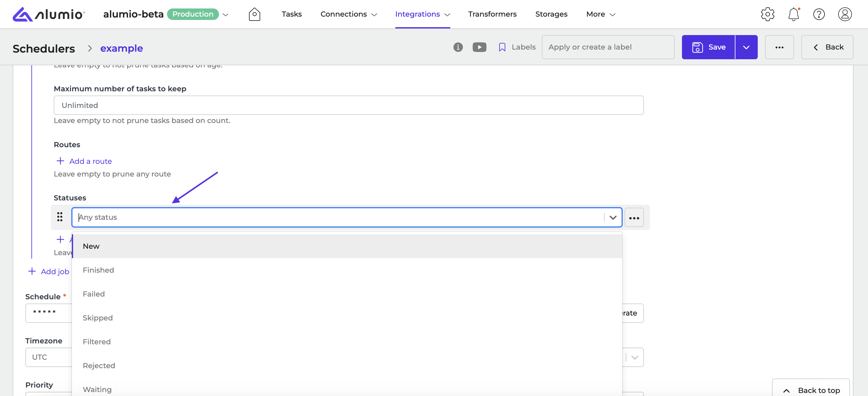The image size is (868, 396).
Task: Open the Transformers tab
Action: (492, 14)
